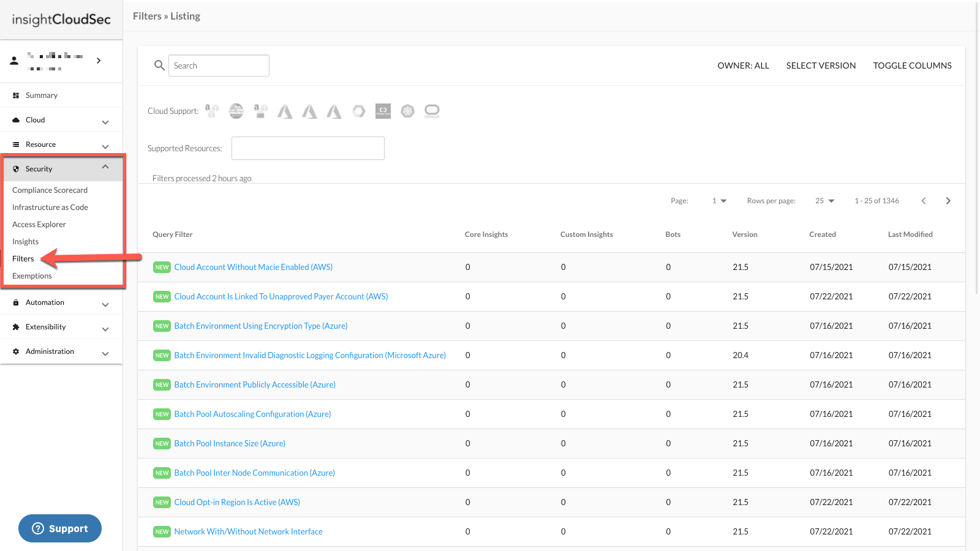This screenshot has height=551, width=980.
Task: Expand the user account chevron
Action: click(99, 61)
